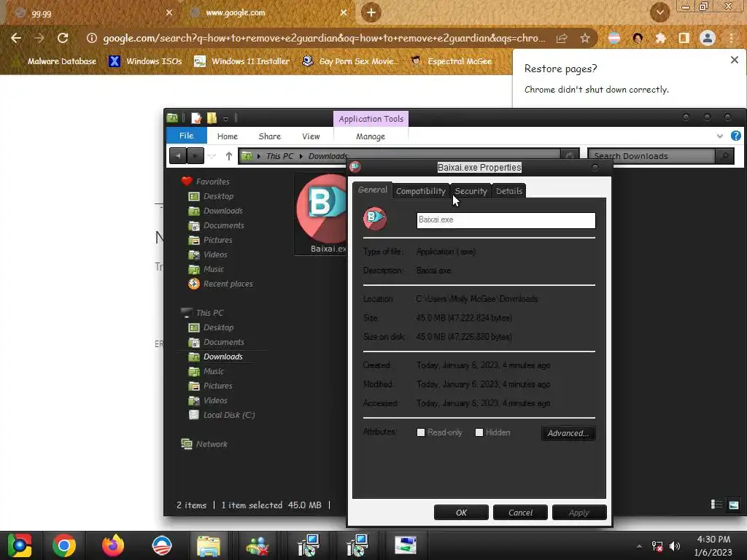Viewport: 747px width, 560px height.
Task: Dismiss the Restore pages popup
Action: point(734,60)
